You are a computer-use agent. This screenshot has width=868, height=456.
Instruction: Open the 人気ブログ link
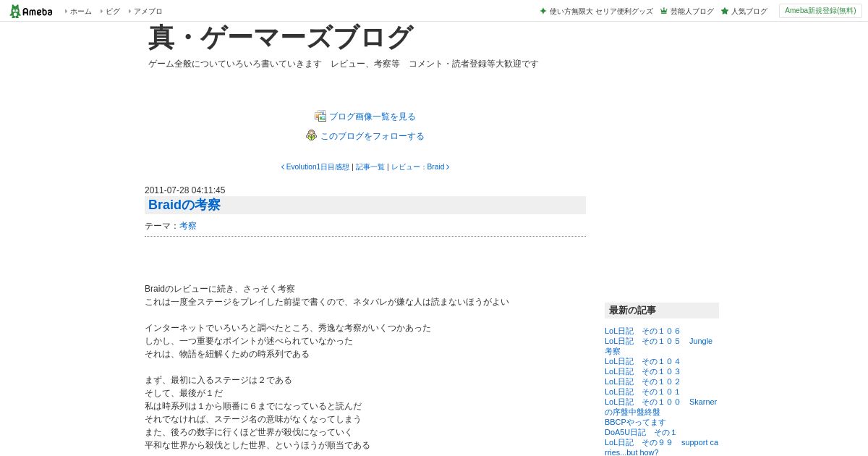749,12
